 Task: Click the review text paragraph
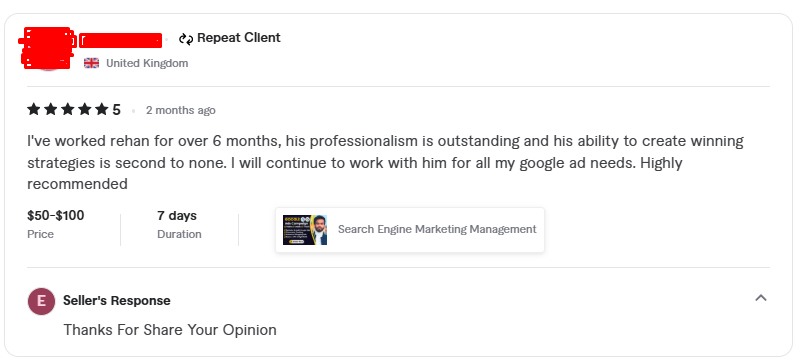[x=385, y=162]
